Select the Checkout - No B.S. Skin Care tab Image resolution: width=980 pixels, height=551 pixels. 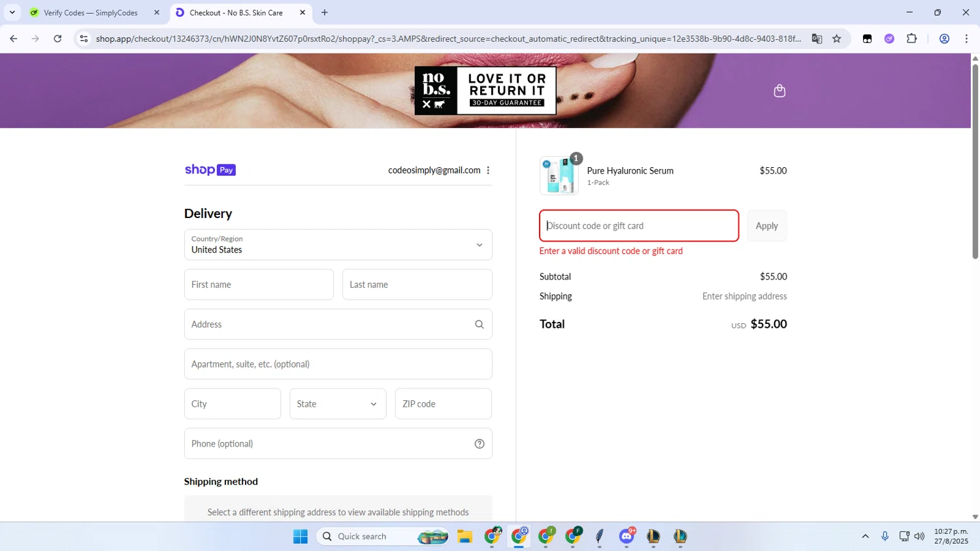(236, 12)
